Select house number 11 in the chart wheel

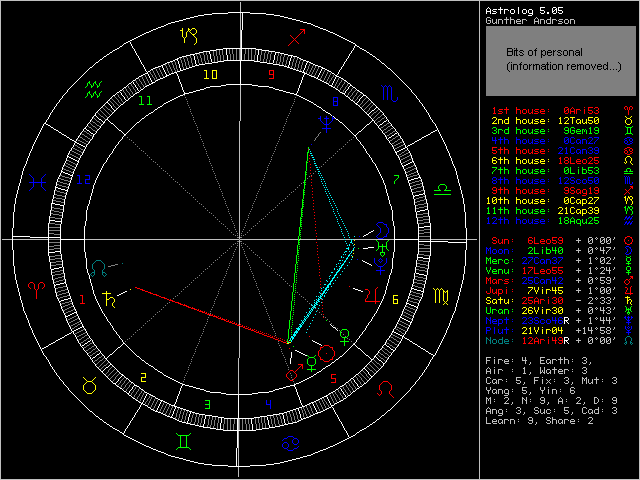[145, 100]
